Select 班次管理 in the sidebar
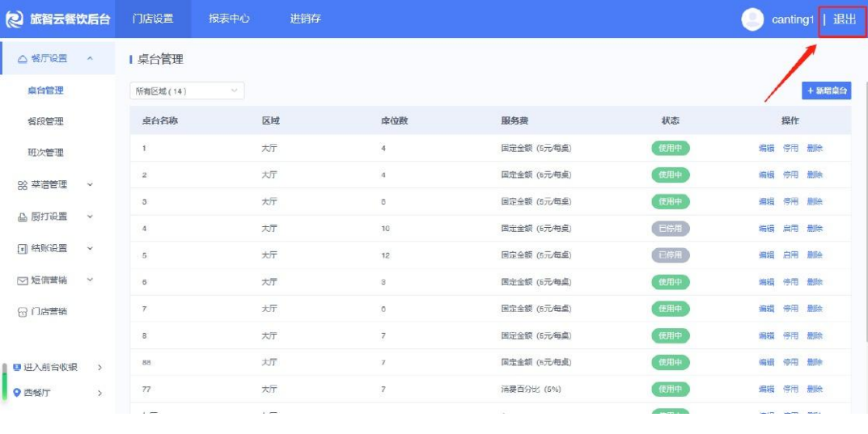 (x=46, y=153)
